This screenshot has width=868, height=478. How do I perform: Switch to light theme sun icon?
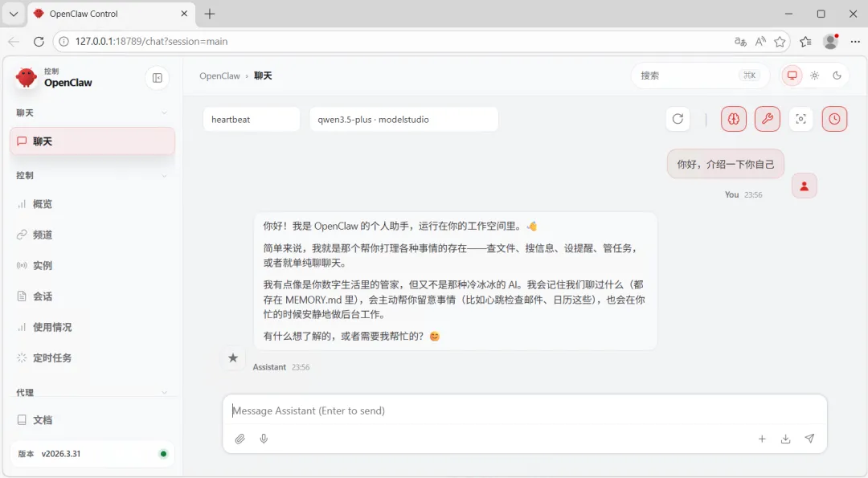point(814,76)
